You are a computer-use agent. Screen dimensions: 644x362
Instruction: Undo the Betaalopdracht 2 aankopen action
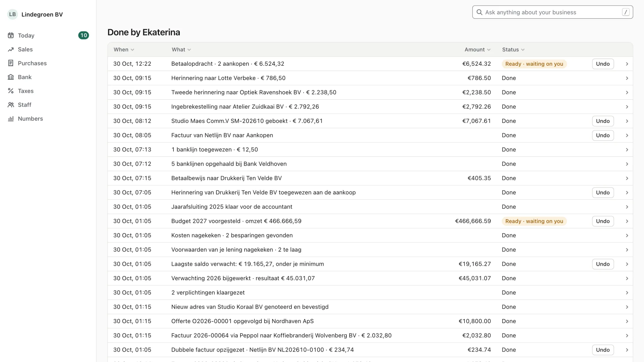[603, 64]
